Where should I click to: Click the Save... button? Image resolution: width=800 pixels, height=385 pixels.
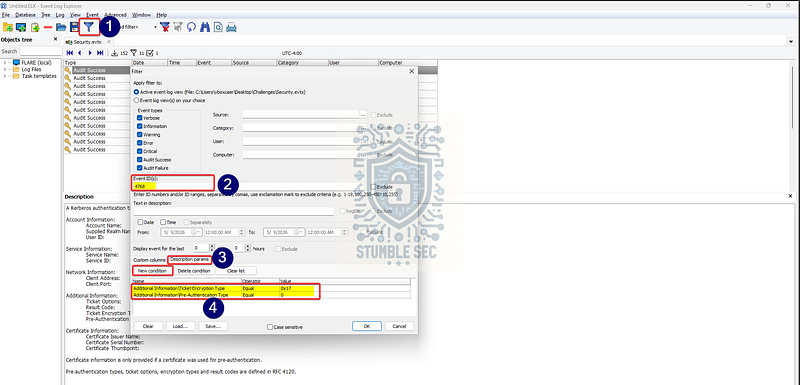(x=213, y=326)
